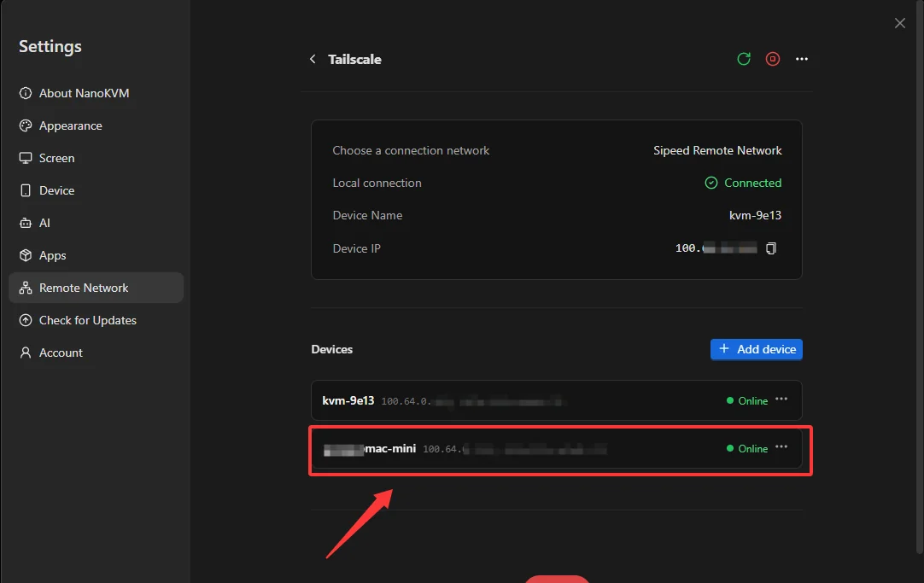Screen dimensions: 924x583
Task: Click the Apps cube icon
Action: [26, 255]
